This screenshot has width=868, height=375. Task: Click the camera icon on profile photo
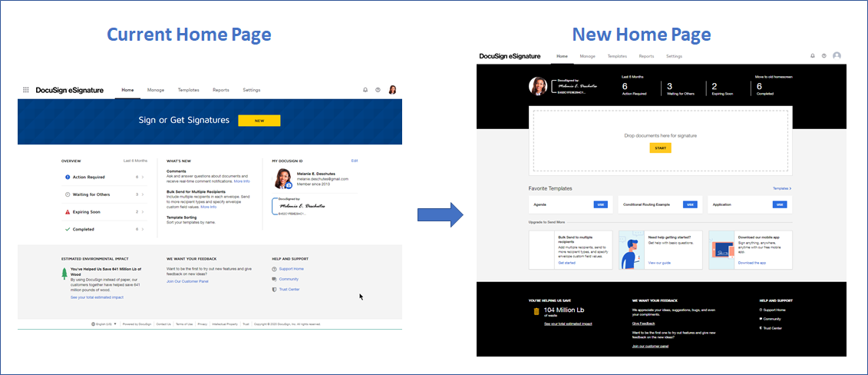point(289,185)
